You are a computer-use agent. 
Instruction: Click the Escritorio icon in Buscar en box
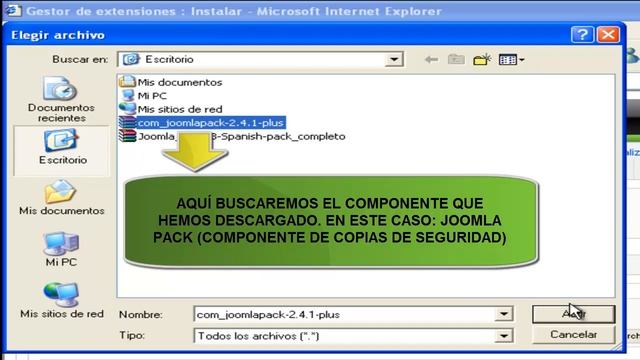coord(131,60)
